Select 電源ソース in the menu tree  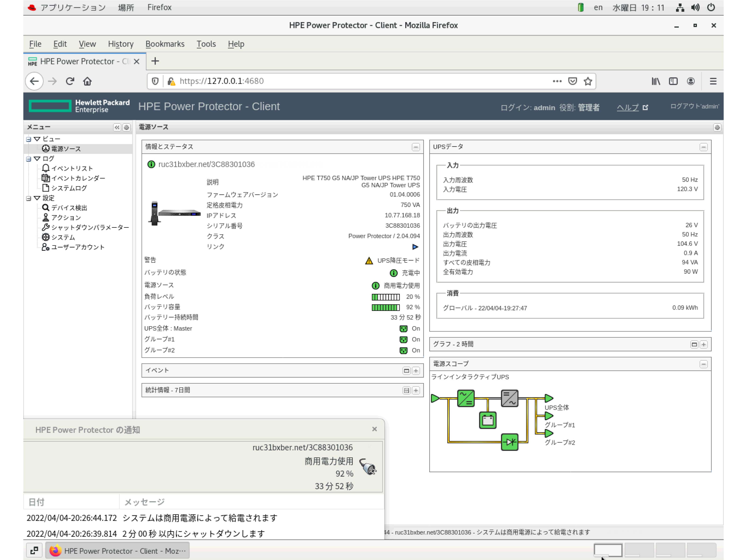66,149
